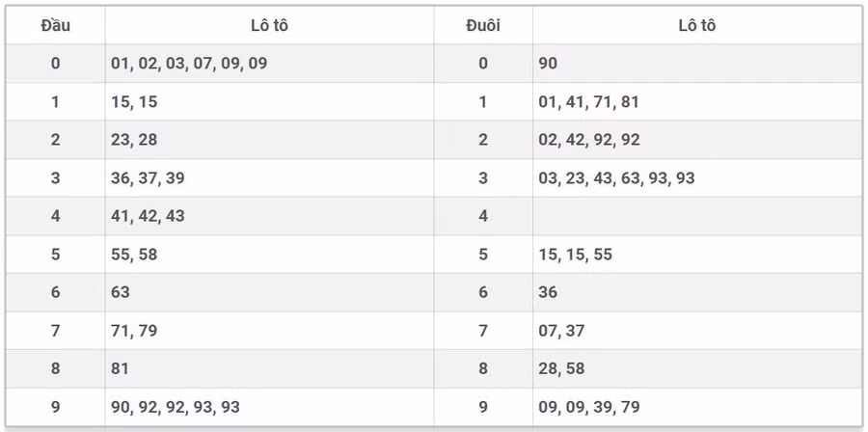
Task: Select the cell containing 23, 28
Action: [134, 140]
